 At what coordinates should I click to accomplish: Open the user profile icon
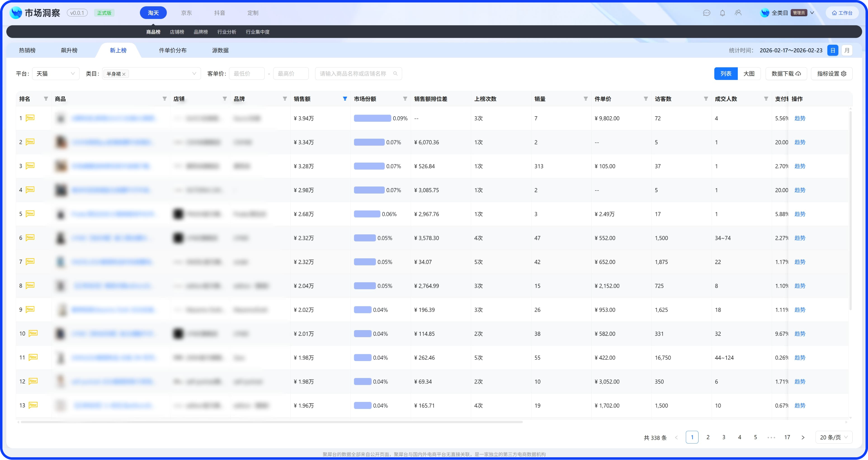click(x=738, y=13)
